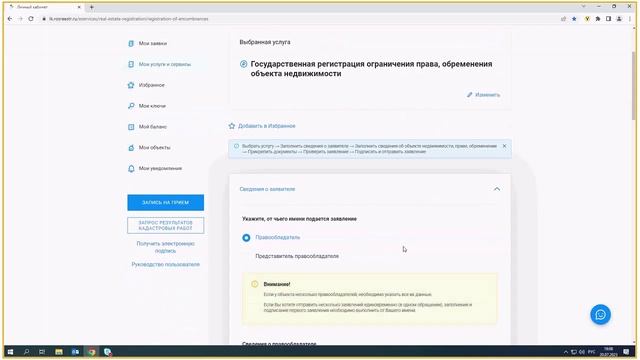Screen dimensions: 640x360
Task: Open the Windows Start menu
Action: (11, 351)
